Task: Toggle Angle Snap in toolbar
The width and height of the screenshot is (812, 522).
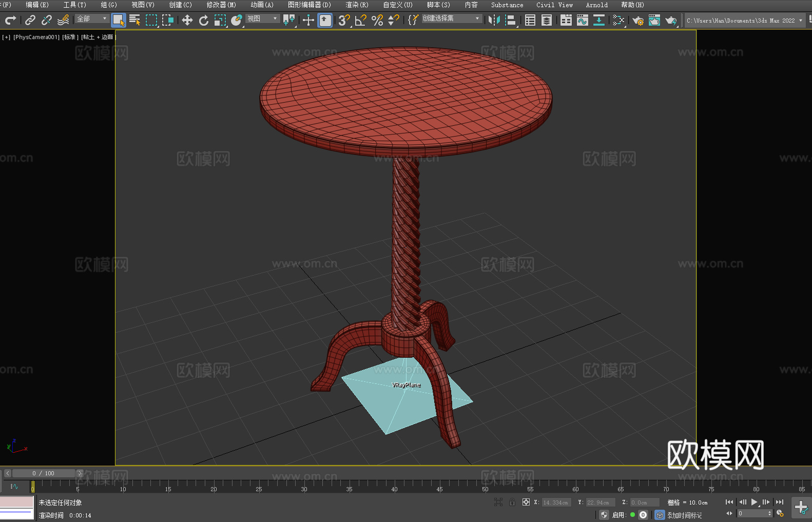Action: (x=361, y=21)
